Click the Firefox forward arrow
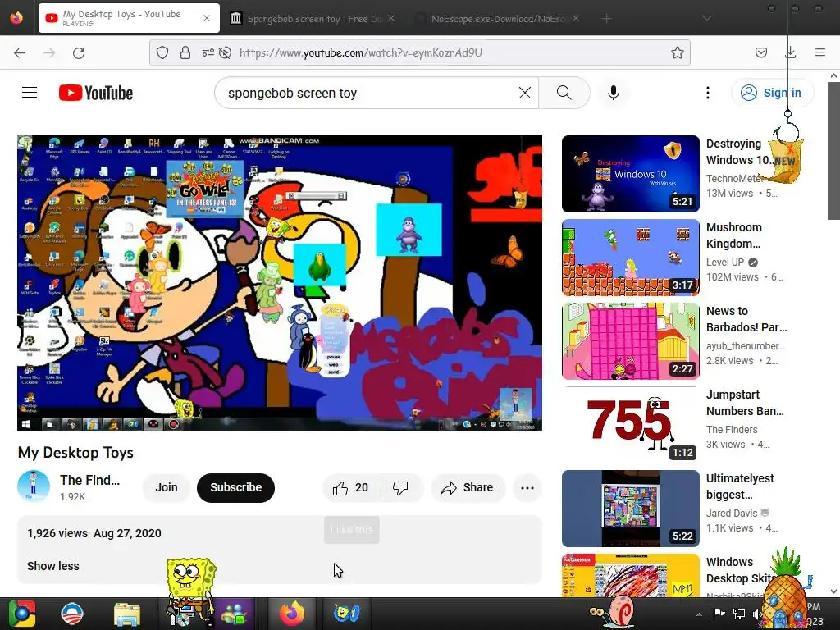 click(x=49, y=52)
